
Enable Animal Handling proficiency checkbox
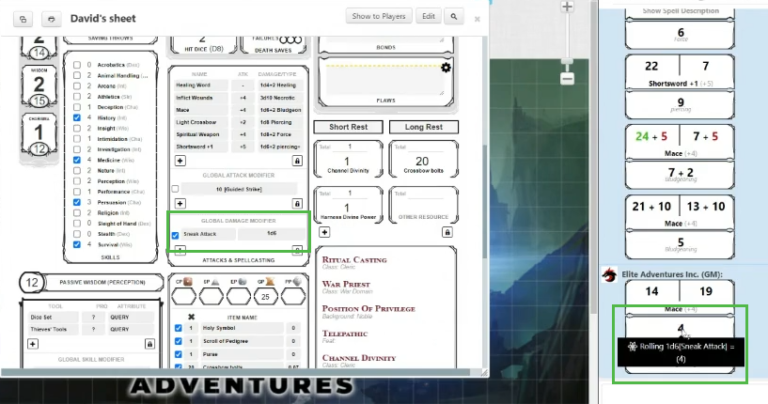(77, 75)
